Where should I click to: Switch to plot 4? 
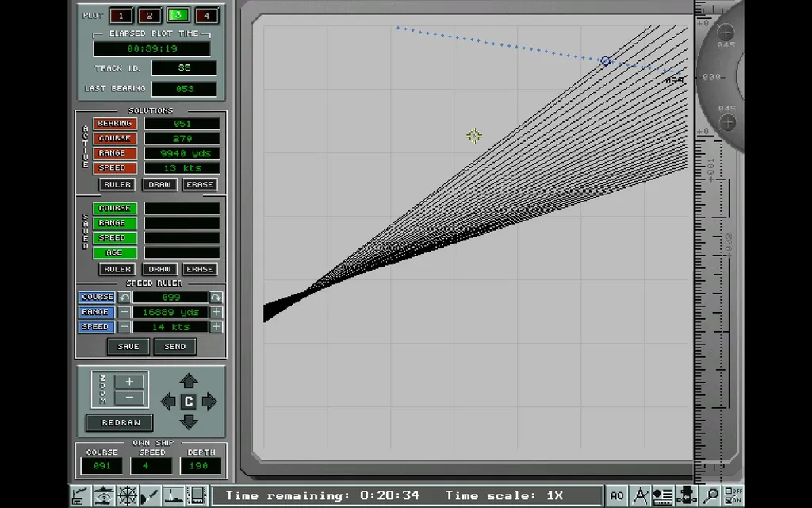point(206,15)
